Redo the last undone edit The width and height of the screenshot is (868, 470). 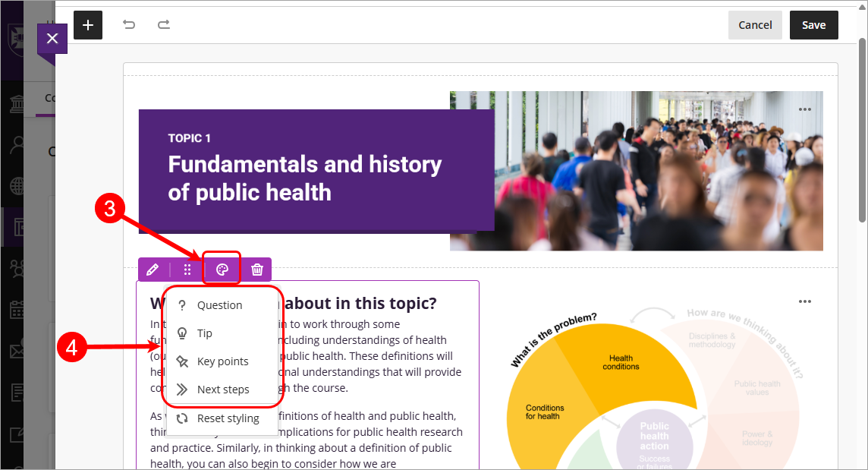164,25
